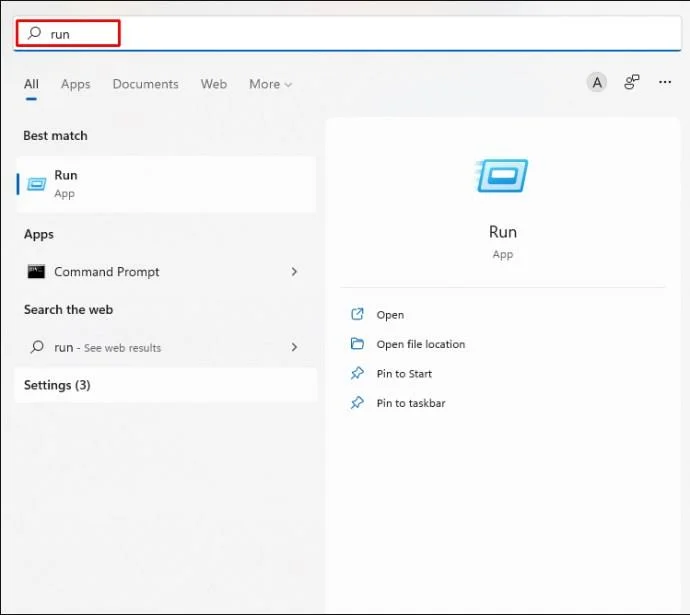
Task: Switch to the Apps tab
Action: pyautogui.click(x=76, y=84)
